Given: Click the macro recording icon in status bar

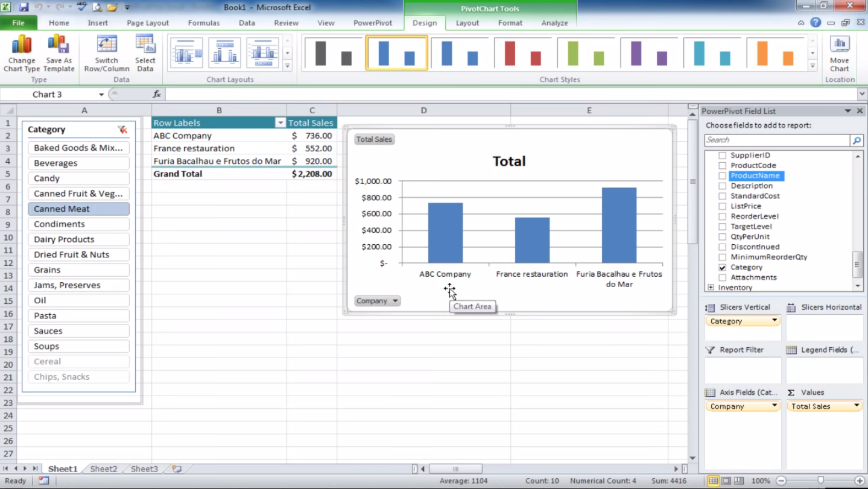Looking at the screenshot, I should click(43, 481).
